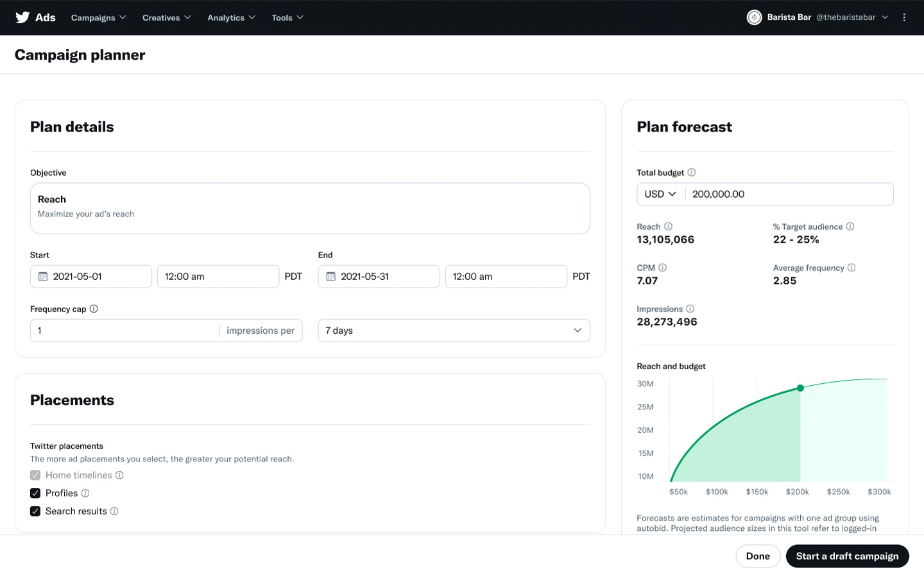Uncheck the Search results checkbox
The image size is (924, 579).
[35, 511]
